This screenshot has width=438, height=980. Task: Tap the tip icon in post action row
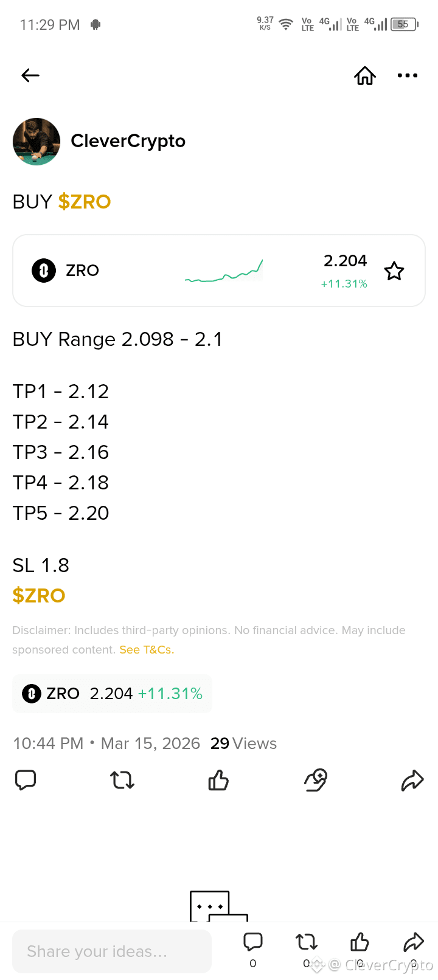click(316, 780)
